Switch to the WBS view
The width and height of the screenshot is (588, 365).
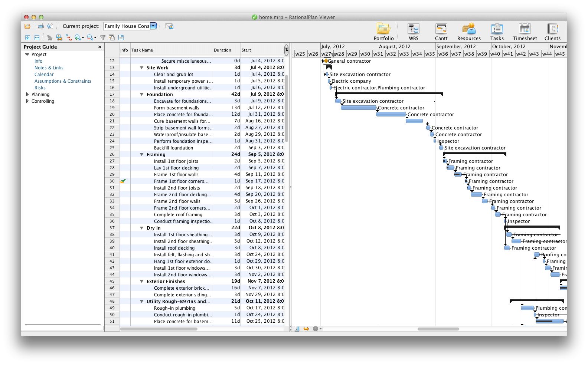[x=413, y=32]
